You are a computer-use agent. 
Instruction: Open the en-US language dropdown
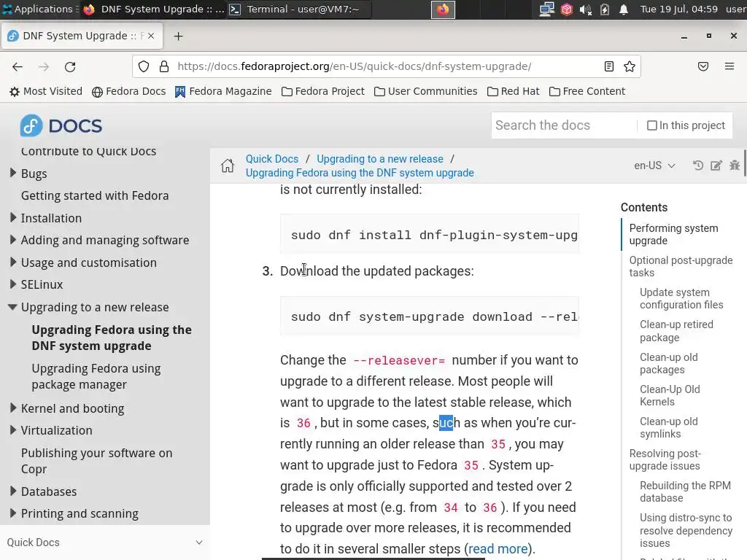pos(654,166)
